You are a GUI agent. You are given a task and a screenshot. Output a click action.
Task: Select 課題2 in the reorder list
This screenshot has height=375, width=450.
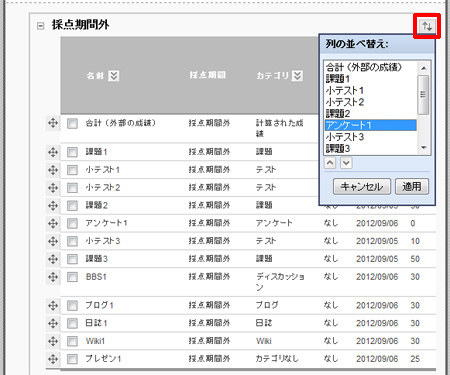pos(371,114)
